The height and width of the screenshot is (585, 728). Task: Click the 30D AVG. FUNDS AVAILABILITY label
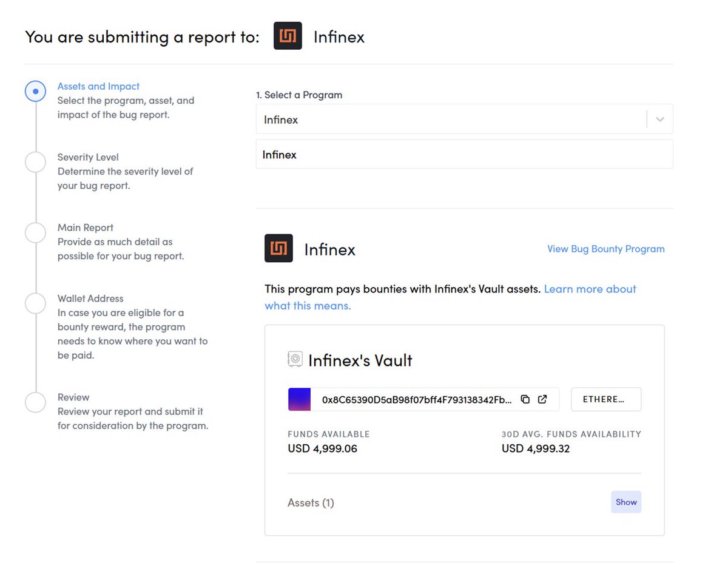571,434
